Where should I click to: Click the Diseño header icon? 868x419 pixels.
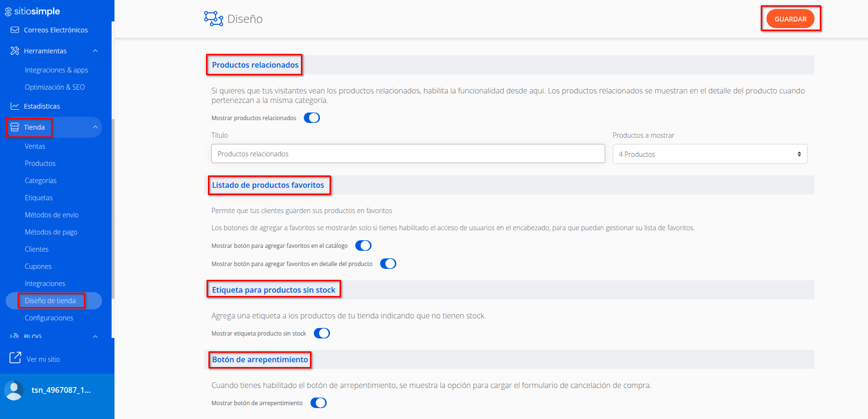coord(214,19)
